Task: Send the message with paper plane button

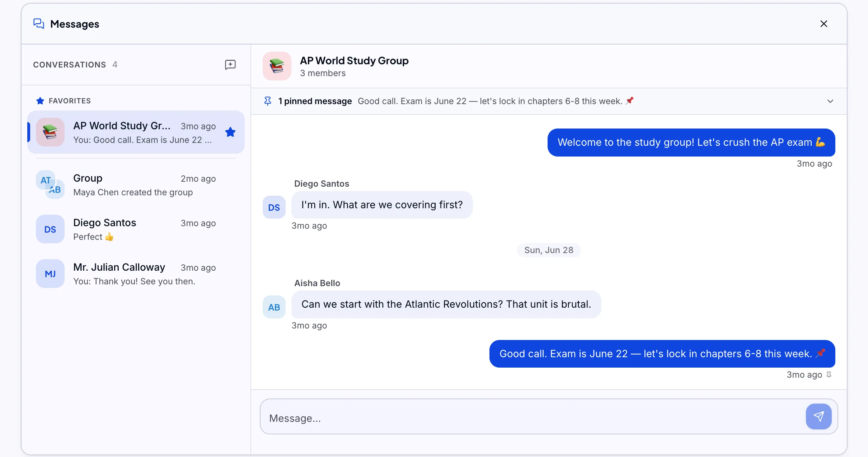Action: point(818,416)
